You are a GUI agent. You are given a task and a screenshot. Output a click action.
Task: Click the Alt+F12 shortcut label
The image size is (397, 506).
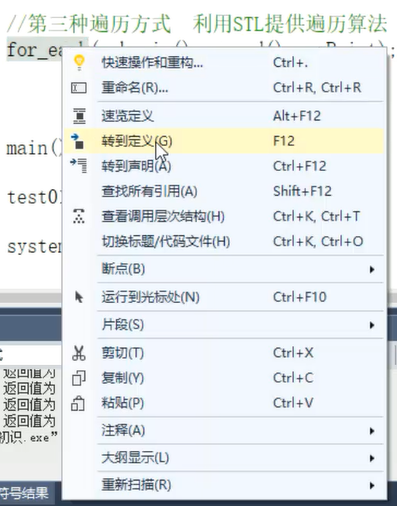tap(297, 116)
